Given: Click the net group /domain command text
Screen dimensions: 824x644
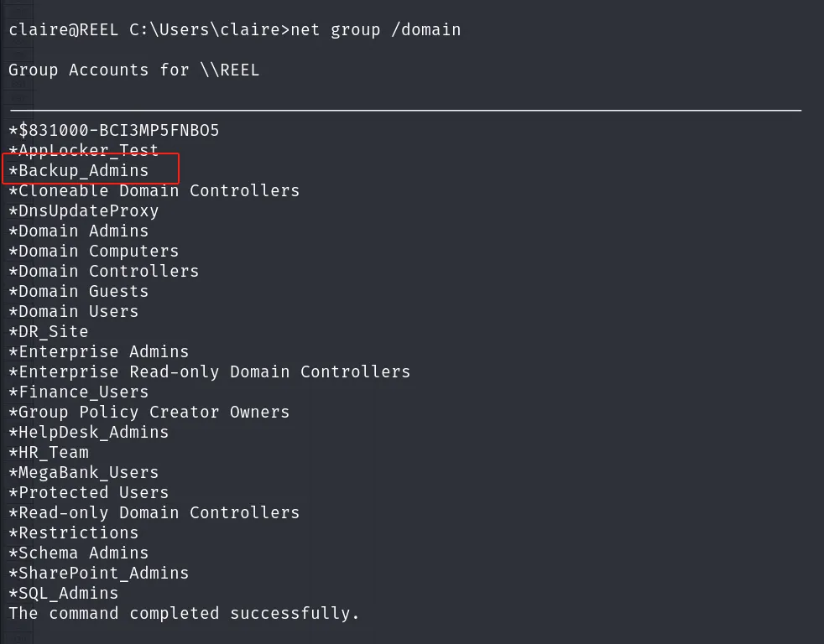Looking at the screenshot, I should click(x=376, y=30).
